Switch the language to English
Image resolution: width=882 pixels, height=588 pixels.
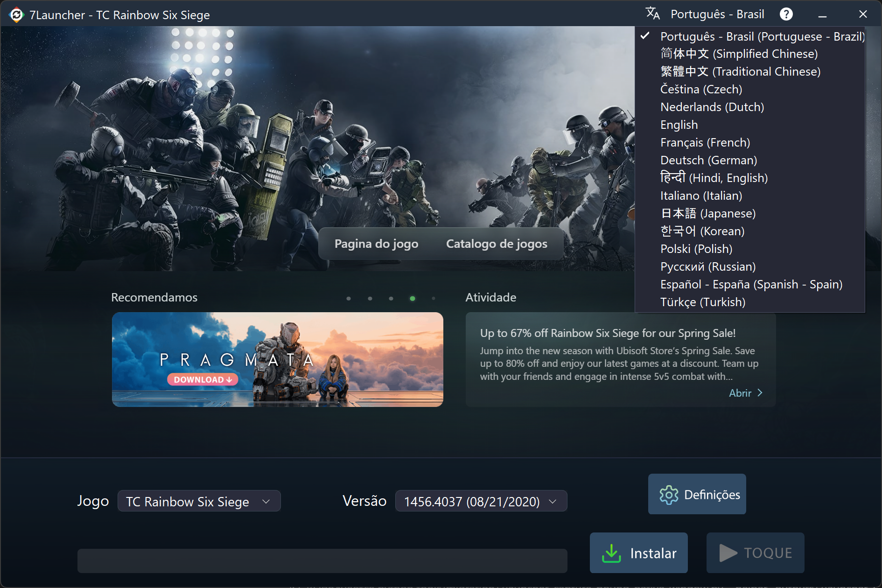pyautogui.click(x=750, y=125)
